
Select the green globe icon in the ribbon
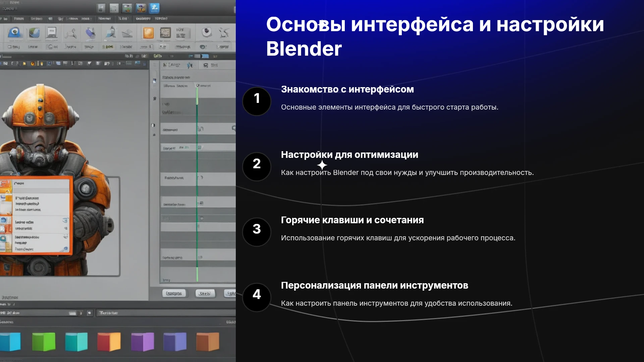tap(34, 33)
